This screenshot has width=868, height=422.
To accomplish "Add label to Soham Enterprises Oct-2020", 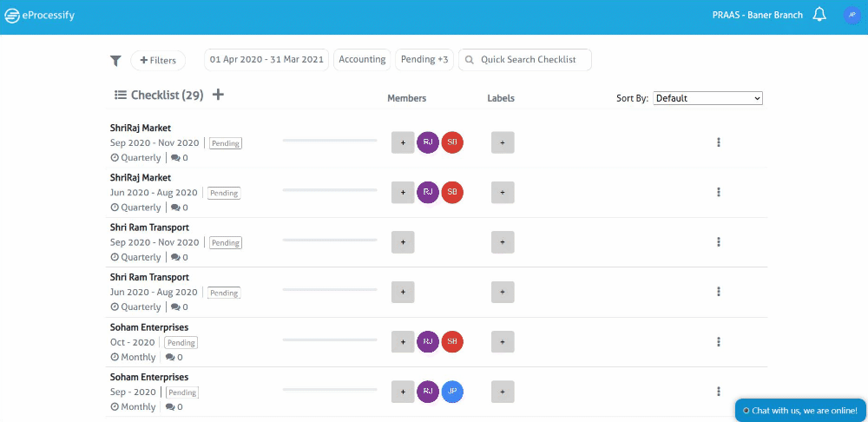I will pyautogui.click(x=503, y=342).
